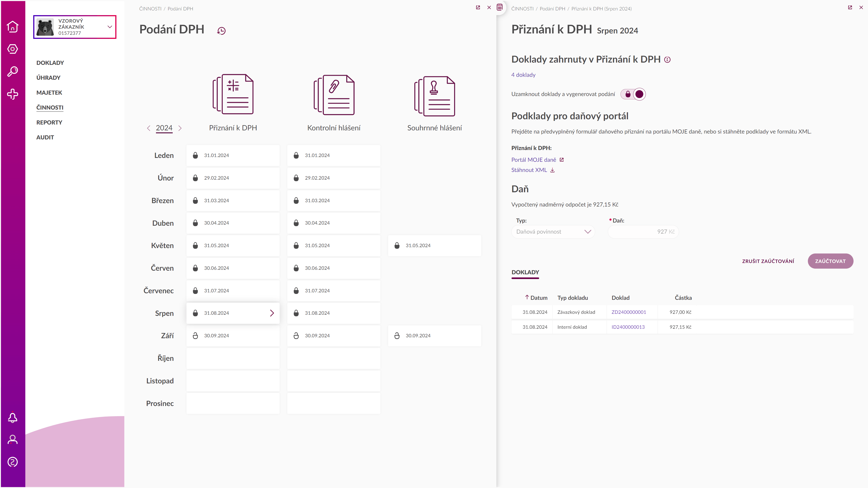Viewport: 868px width, 488px height.
Task: Click the lock icon for Srpen Kontrolní hlášení
Action: click(296, 313)
